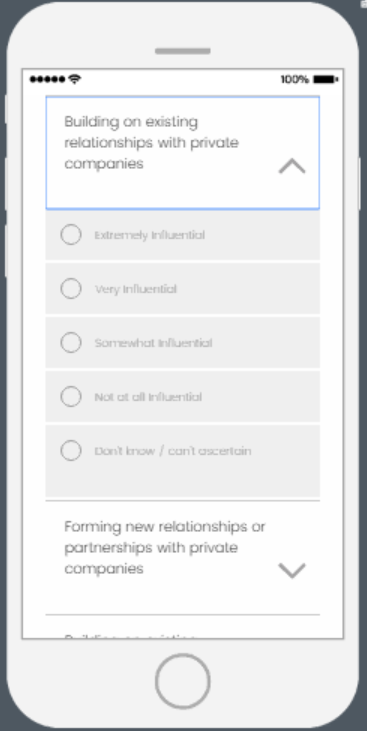Click the Somewhat Influential label text
The image size is (367, 731).
(153, 343)
